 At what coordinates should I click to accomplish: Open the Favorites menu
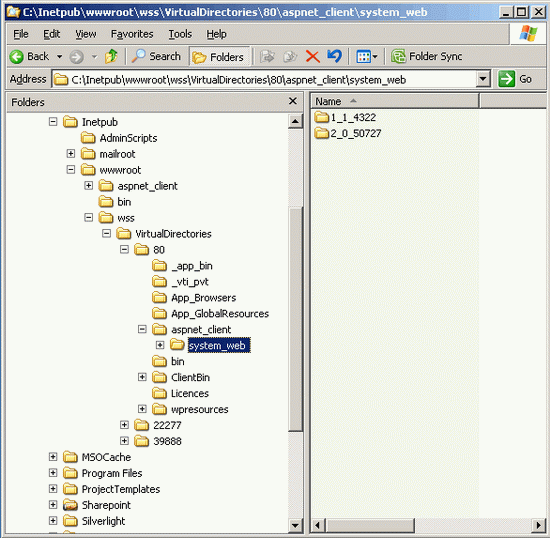(x=132, y=34)
